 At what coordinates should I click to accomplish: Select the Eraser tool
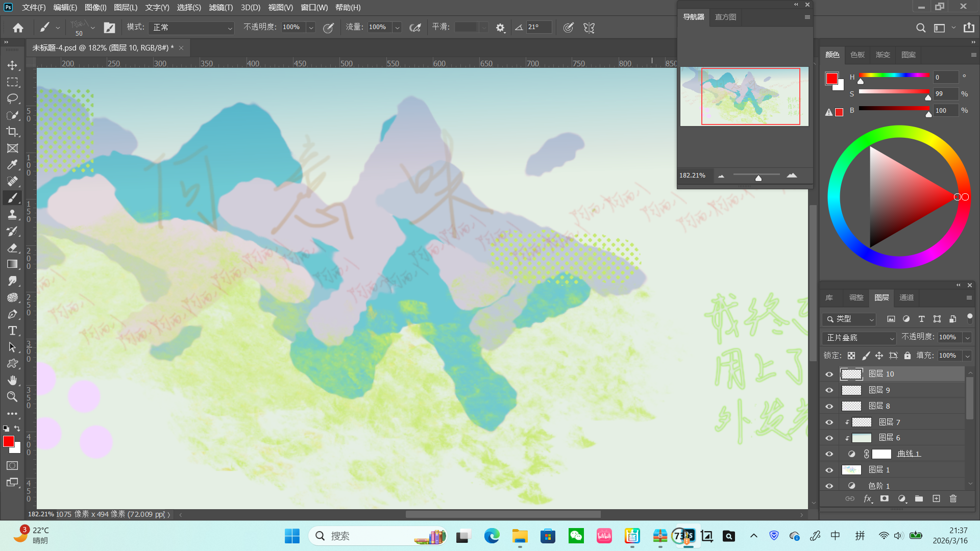point(12,248)
